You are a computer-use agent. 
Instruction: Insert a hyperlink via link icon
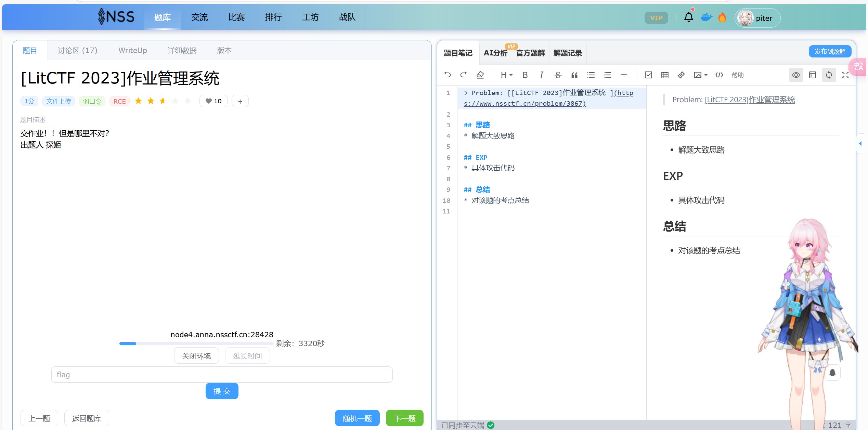pyautogui.click(x=681, y=75)
